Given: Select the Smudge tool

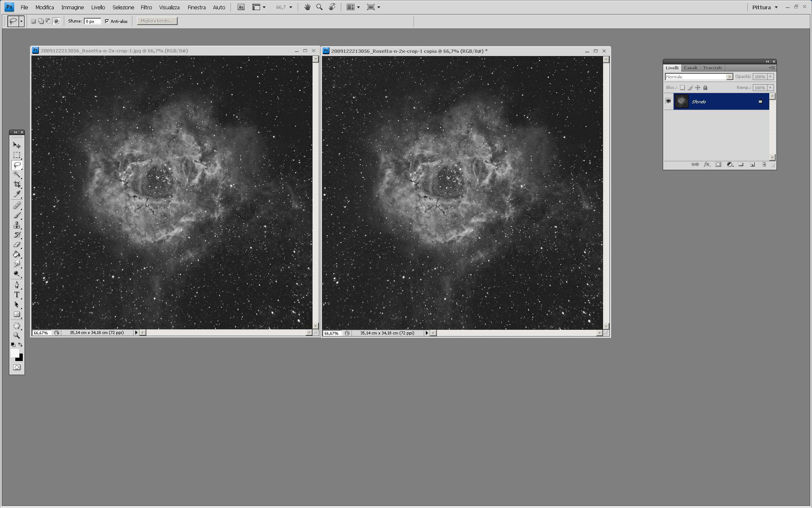Looking at the screenshot, I should coord(17,264).
